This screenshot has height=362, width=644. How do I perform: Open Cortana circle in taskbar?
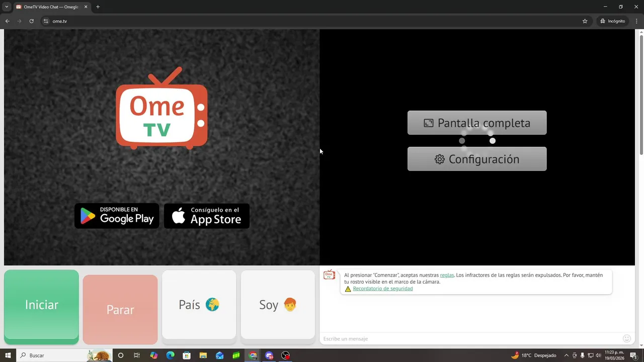pyautogui.click(x=120, y=355)
